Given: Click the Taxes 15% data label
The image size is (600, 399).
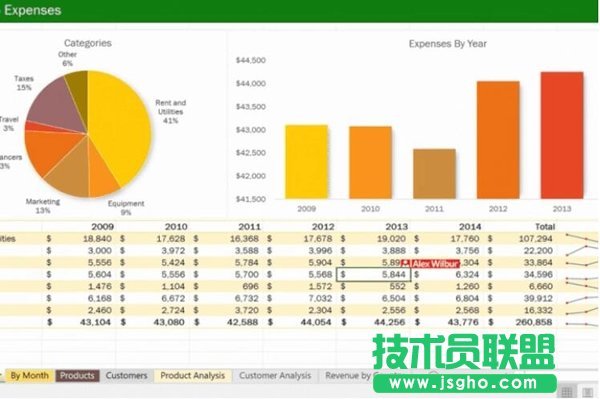Looking at the screenshot, I should tap(24, 83).
